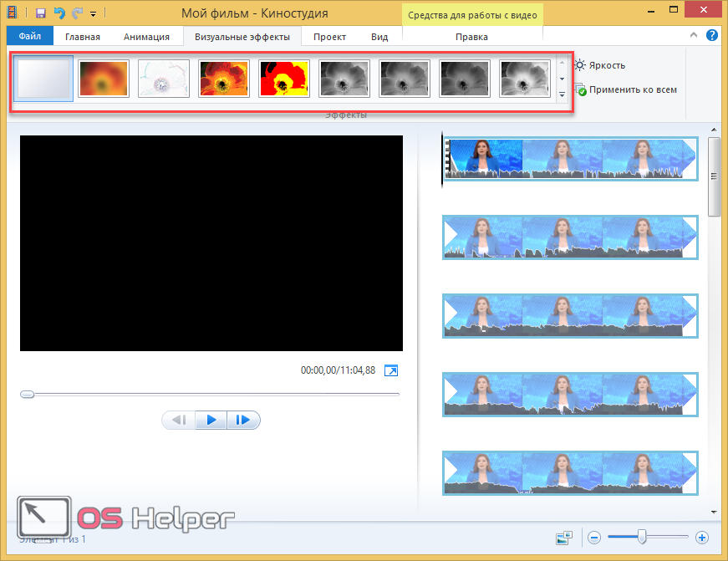
Task: Open the quick access toolbar customize dropdown
Action: coord(94,14)
